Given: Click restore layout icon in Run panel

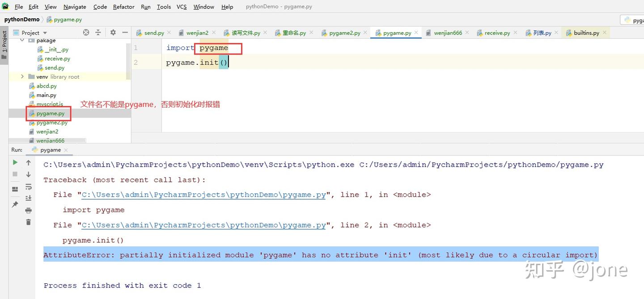Looking at the screenshot, I should pos(15,188).
